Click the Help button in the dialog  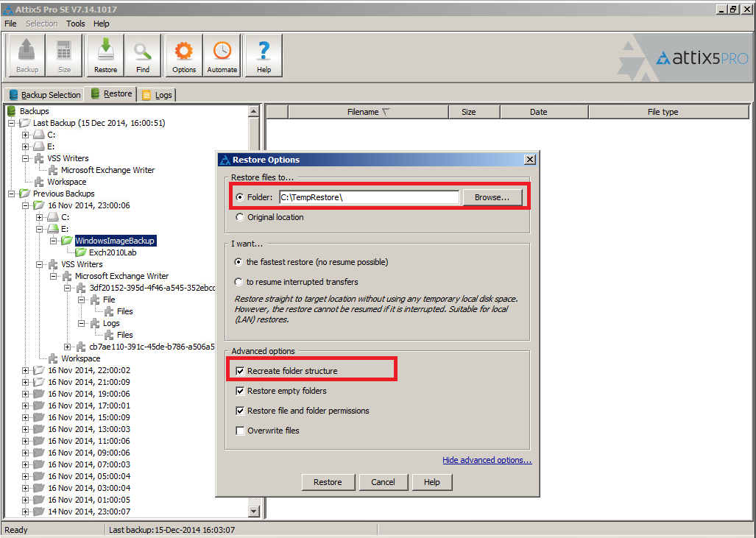tap(432, 482)
